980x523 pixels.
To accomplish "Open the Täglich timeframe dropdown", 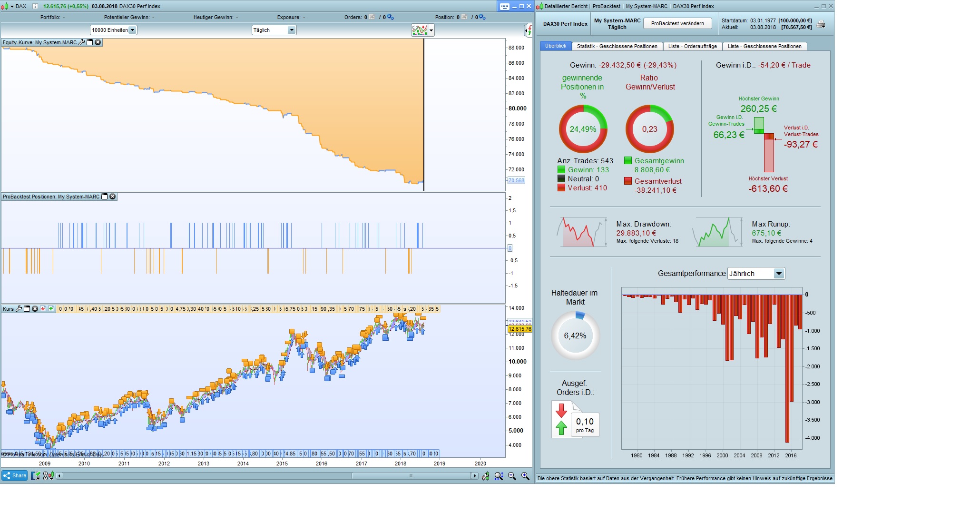I will [x=292, y=30].
